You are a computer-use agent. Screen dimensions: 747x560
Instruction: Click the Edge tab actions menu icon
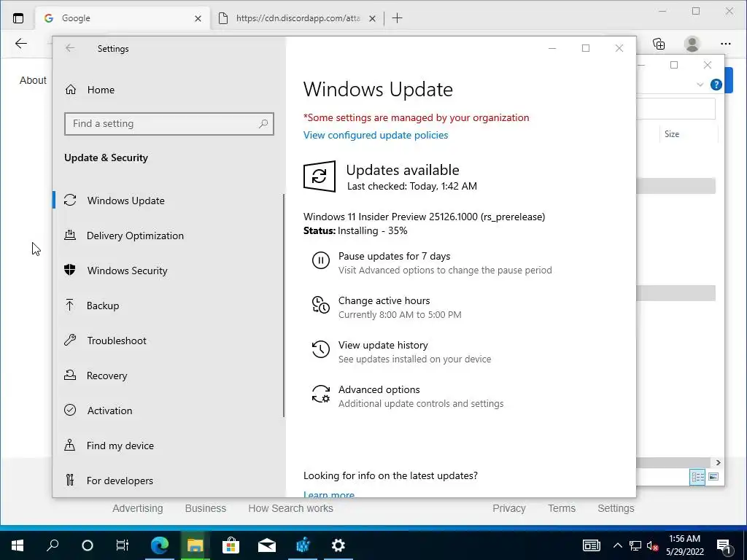pyautogui.click(x=18, y=18)
